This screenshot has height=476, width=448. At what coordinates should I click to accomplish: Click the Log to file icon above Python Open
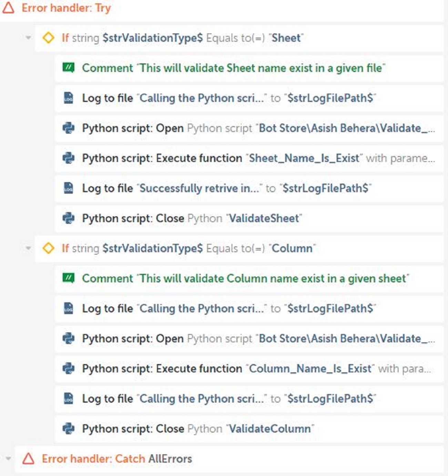pos(69,98)
